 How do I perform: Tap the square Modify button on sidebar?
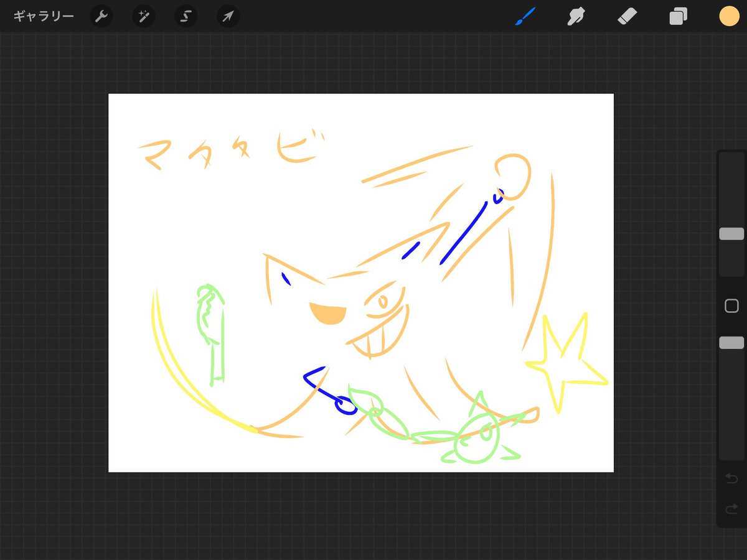tap(731, 306)
